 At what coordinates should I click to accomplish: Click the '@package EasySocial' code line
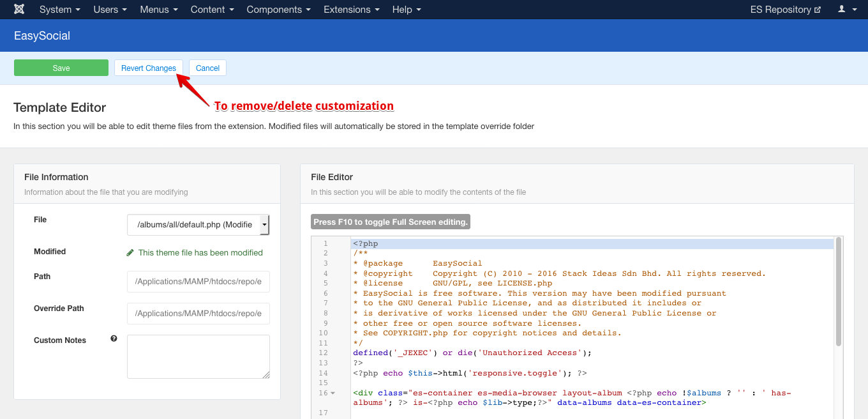[x=417, y=263]
